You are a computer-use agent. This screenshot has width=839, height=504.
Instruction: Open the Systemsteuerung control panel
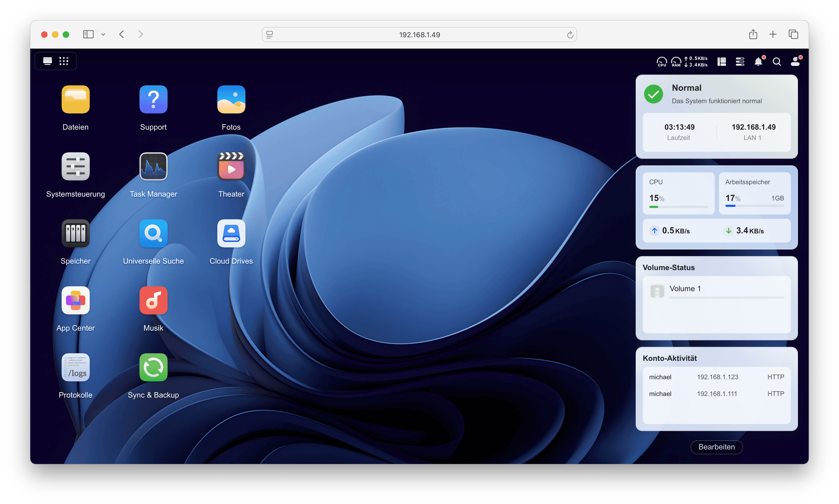tap(75, 166)
